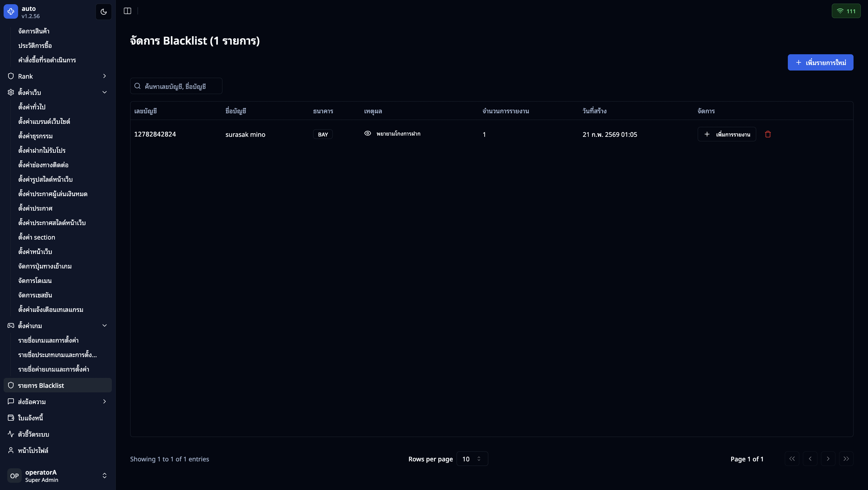Viewport: 868px width, 490px height.
Task: Go to last page with double-arrow
Action: [x=846, y=459]
